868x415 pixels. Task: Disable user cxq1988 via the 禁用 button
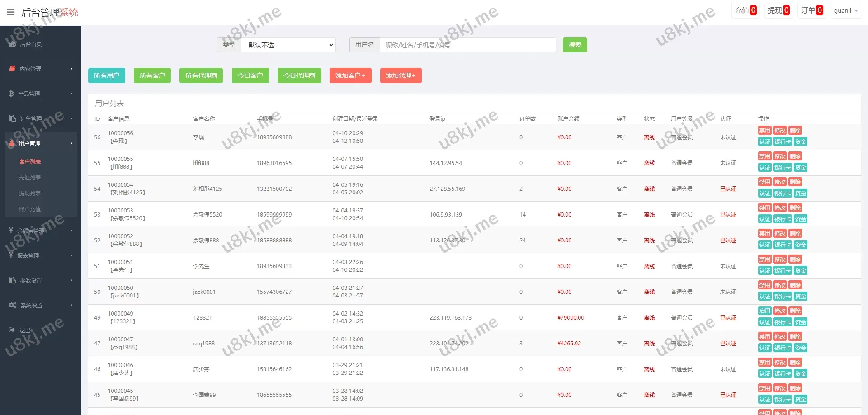point(764,337)
